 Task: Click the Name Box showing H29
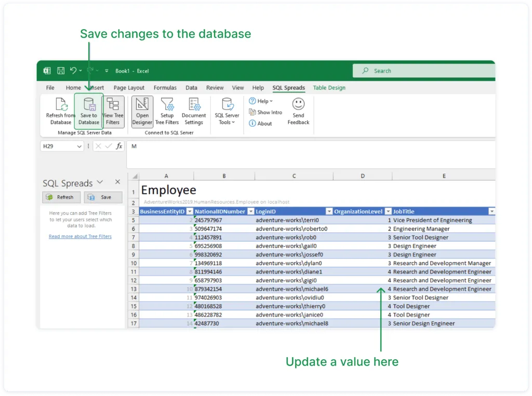pyautogui.click(x=57, y=146)
